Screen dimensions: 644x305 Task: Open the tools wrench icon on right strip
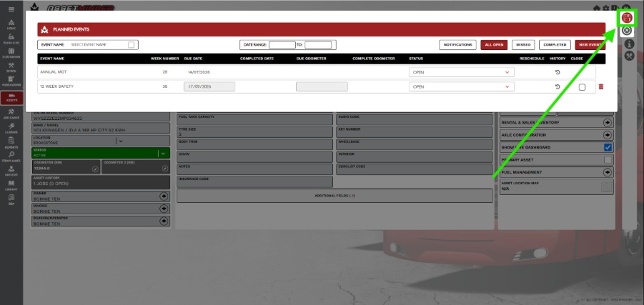(x=629, y=56)
